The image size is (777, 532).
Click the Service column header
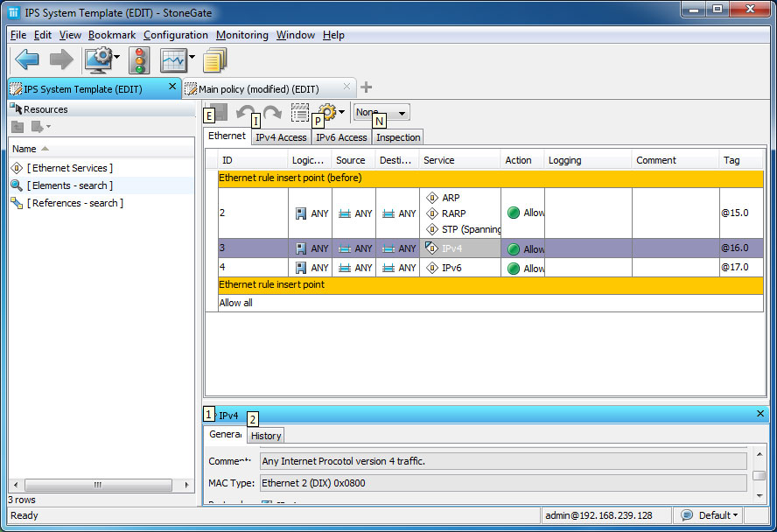460,160
